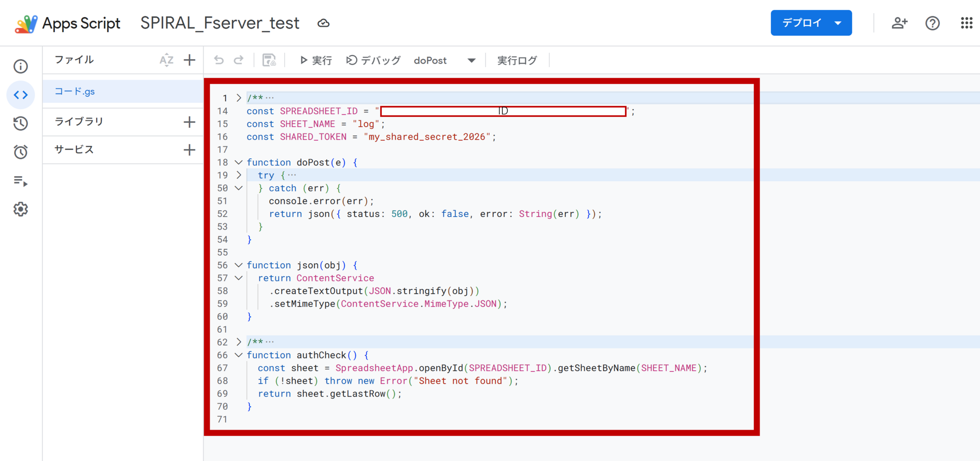Click the save project icon
This screenshot has height=461, width=980.
269,60
